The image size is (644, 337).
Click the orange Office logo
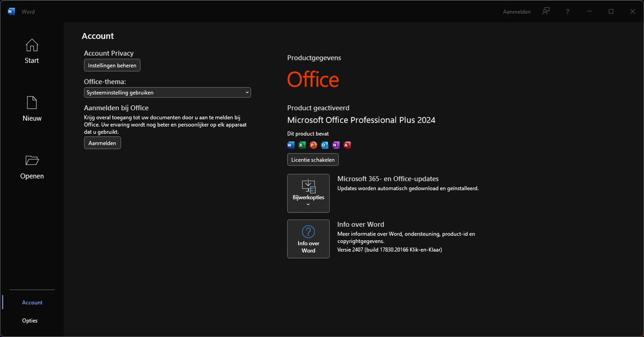(x=313, y=79)
